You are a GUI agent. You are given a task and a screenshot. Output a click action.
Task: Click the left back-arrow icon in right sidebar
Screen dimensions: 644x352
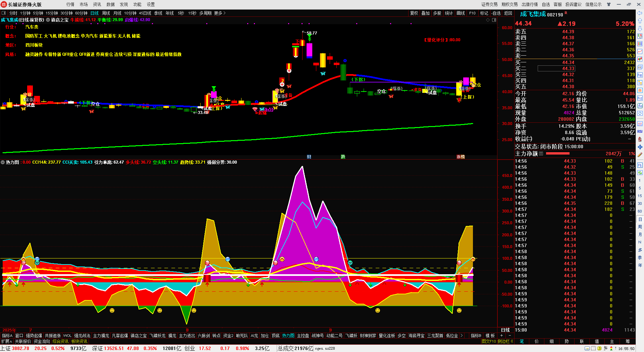[x=640, y=13]
